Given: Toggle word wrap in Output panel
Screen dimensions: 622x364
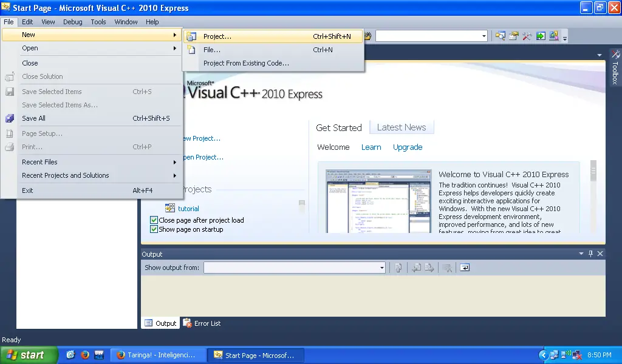Looking at the screenshot, I should pyautogui.click(x=465, y=268).
